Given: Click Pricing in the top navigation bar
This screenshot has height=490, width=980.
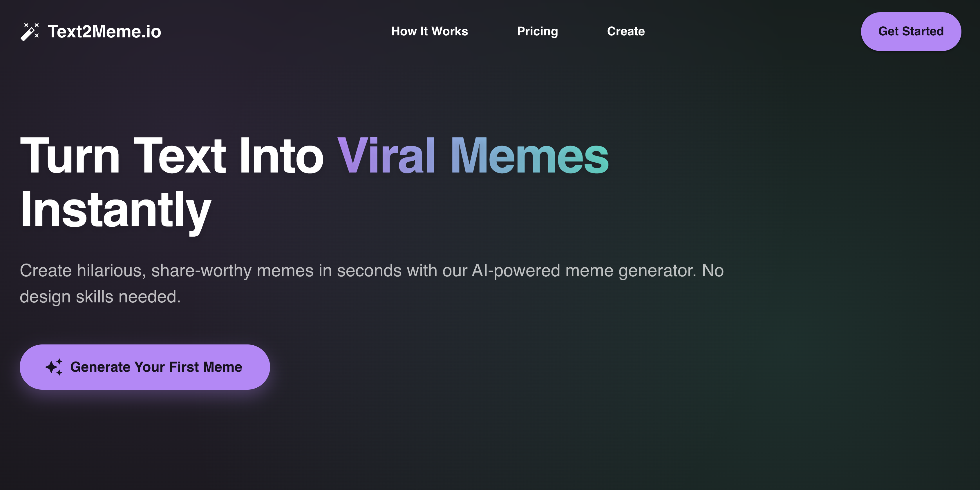Looking at the screenshot, I should click(538, 32).
